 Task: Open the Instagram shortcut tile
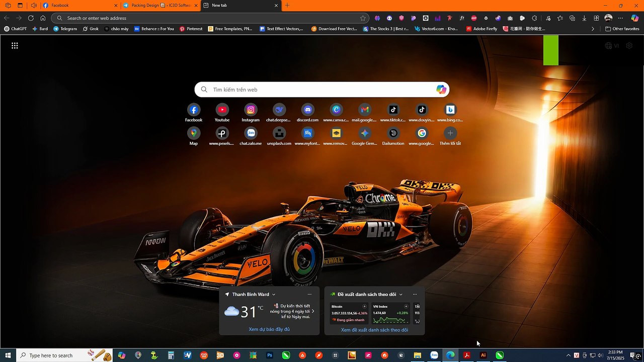click(x=251, y=110)
